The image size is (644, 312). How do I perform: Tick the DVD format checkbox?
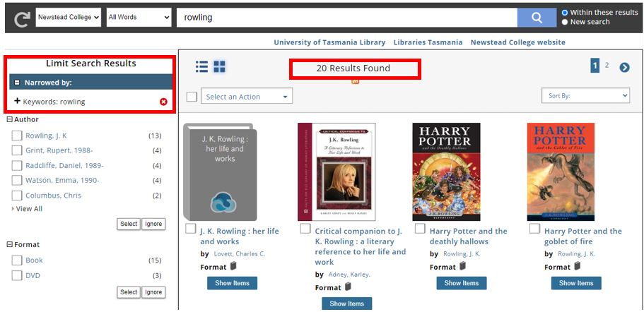[17, 275]
